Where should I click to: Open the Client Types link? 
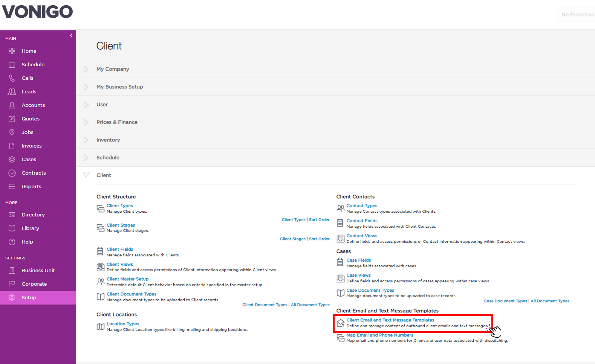[x=120, y=206]
